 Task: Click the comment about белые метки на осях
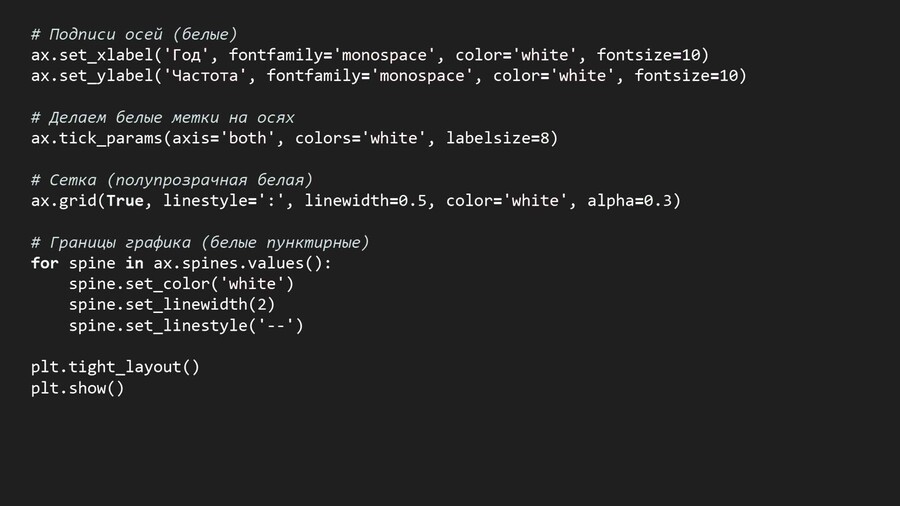[x=162, y=117]
